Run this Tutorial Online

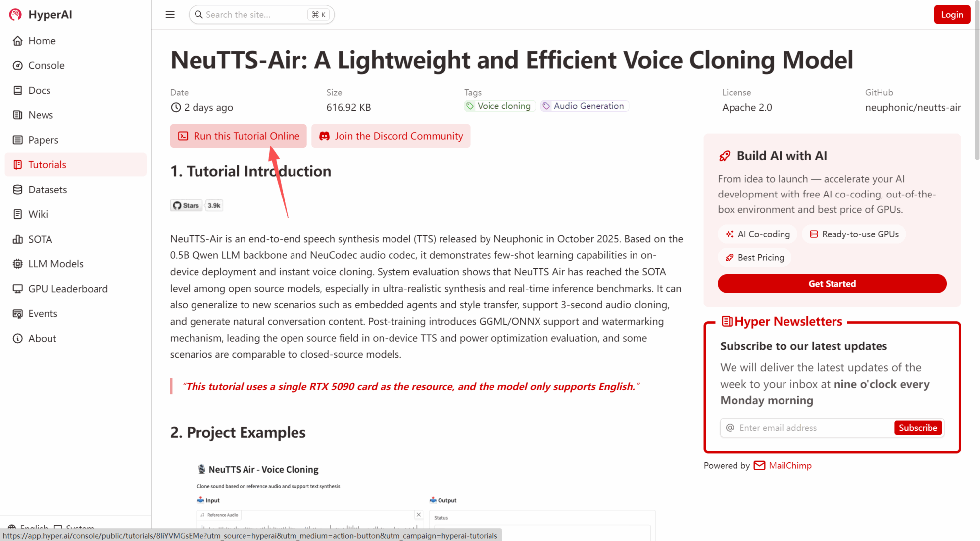click(238, 136)
